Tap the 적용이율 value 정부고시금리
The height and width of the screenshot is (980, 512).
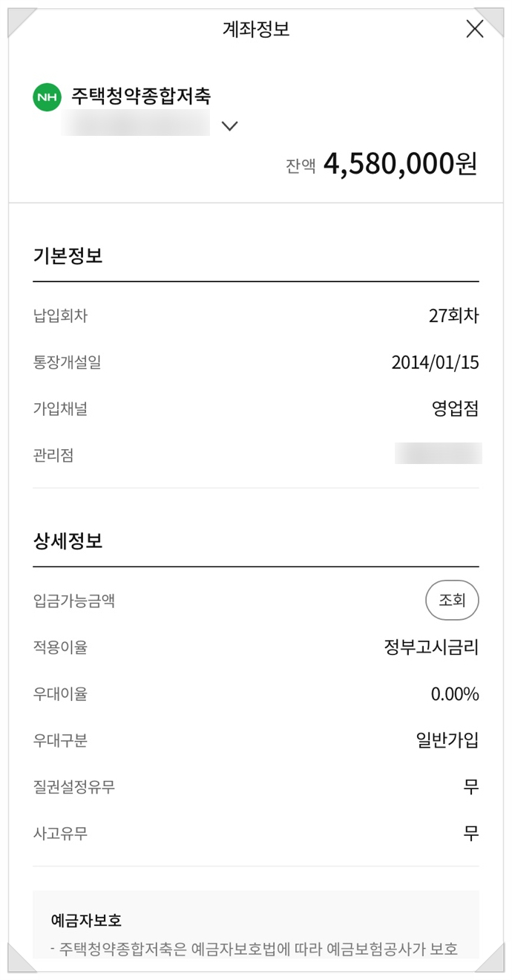click(432, 647)
